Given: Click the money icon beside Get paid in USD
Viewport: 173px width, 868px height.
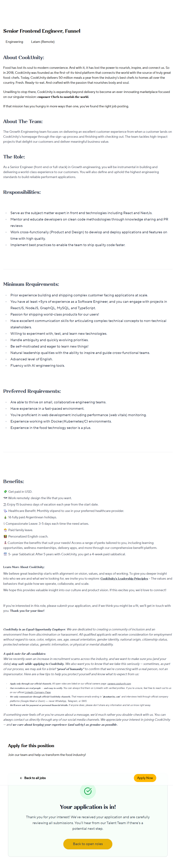Looking at the screenshot, I should [5, 492].
